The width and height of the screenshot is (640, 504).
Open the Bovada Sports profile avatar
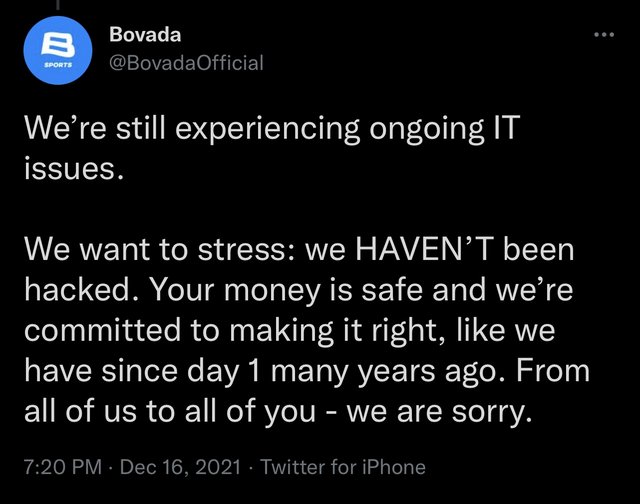[58, 50]
